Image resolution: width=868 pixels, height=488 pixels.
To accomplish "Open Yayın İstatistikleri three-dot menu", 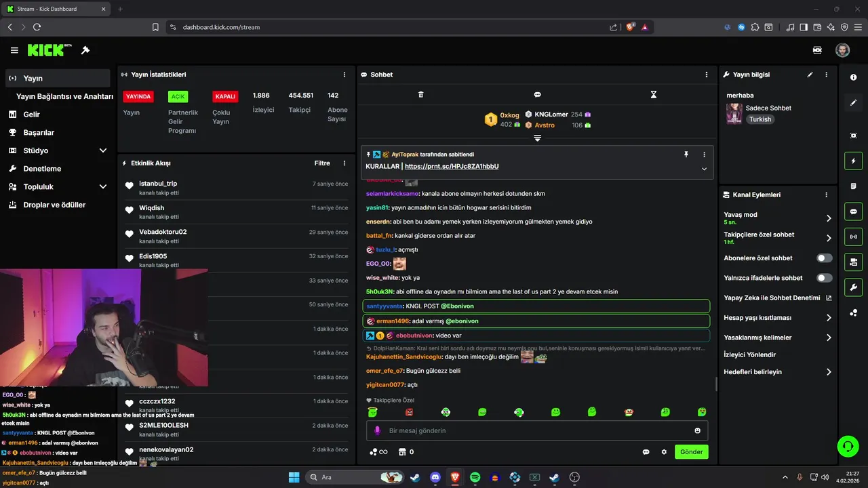I will 344,75.
